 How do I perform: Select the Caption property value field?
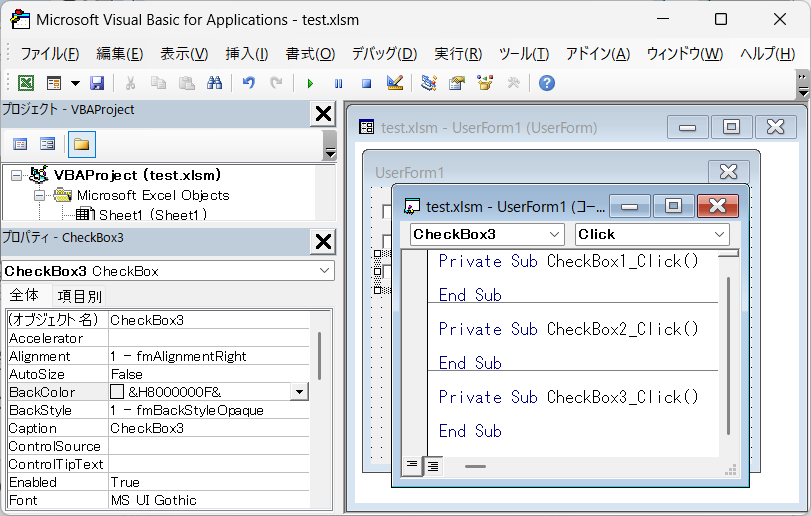[x=209, y=428]
